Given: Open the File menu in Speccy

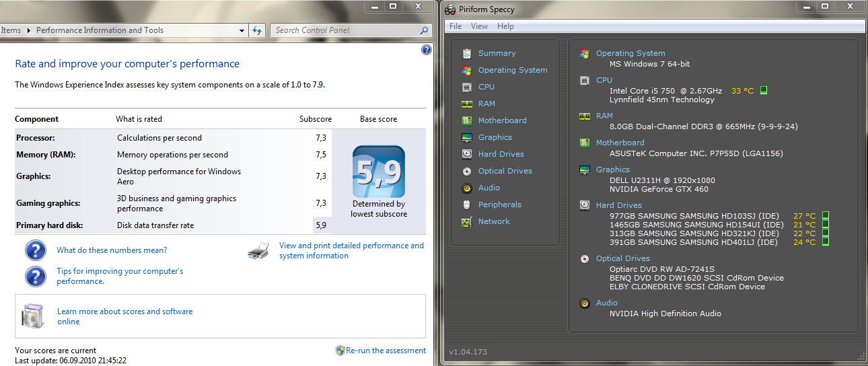Looking at the screenshot, I should click(456, 26).
